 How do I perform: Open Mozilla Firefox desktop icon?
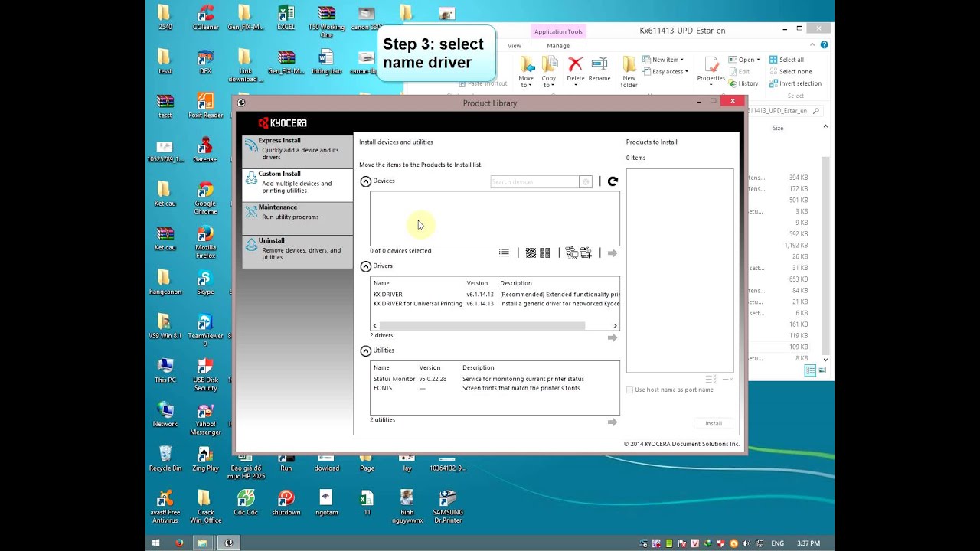coord(205,242)
